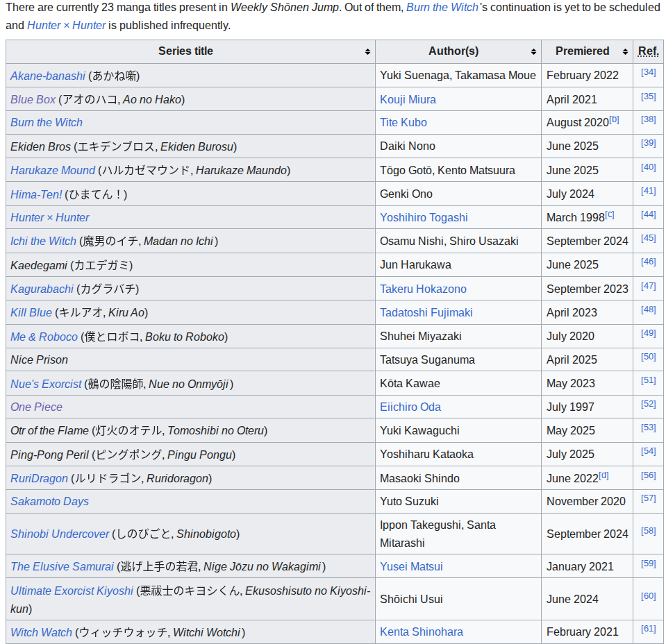
Task: Select author cell Yuki Suenaga, Takamasa Moue
Action: coord(458,76)
